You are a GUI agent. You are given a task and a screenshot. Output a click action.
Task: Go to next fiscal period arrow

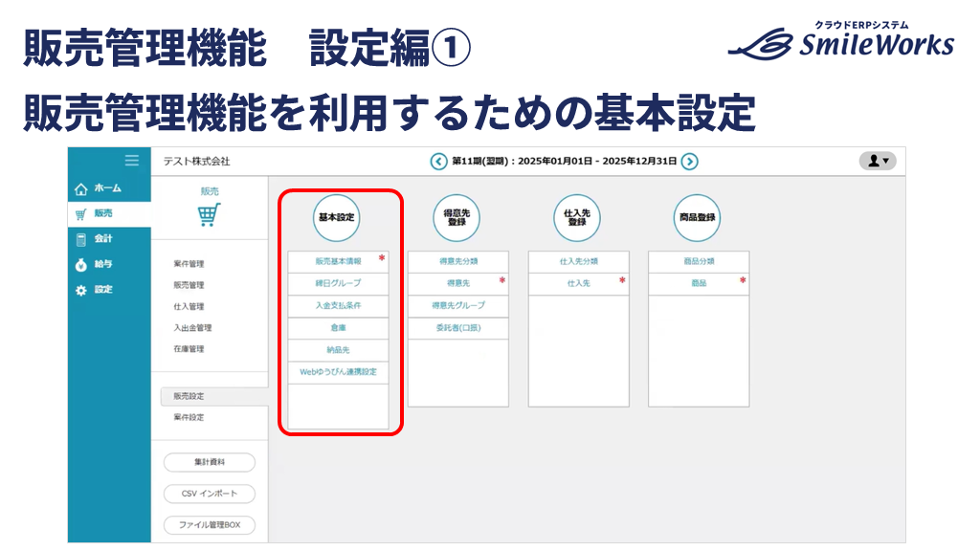tap(689, 161)
